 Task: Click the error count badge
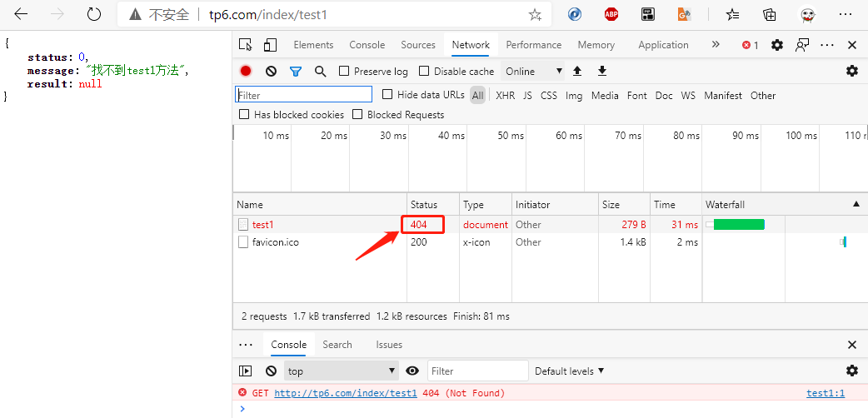point(750,46)
